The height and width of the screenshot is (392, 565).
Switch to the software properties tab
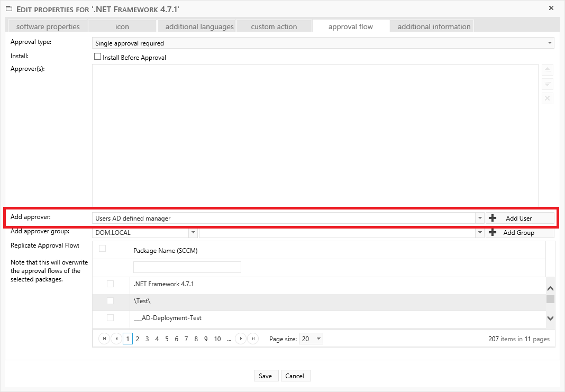point(48,26)
